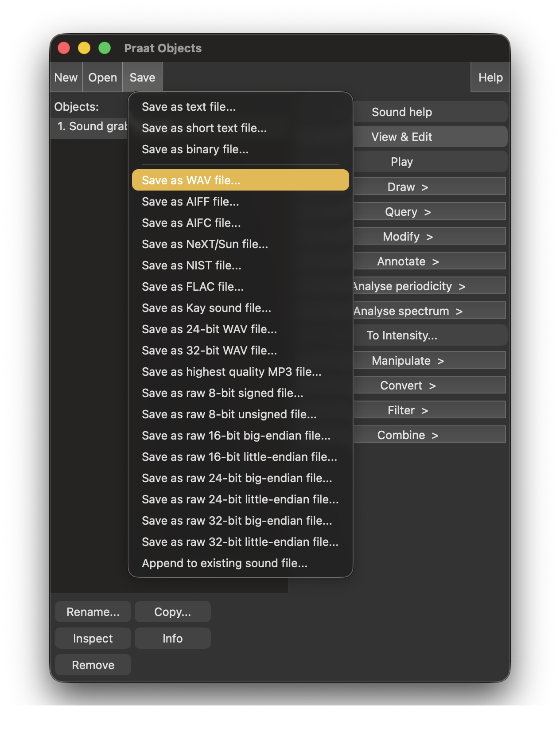Pick Save as highest quality MP3 file

(231, 372)
